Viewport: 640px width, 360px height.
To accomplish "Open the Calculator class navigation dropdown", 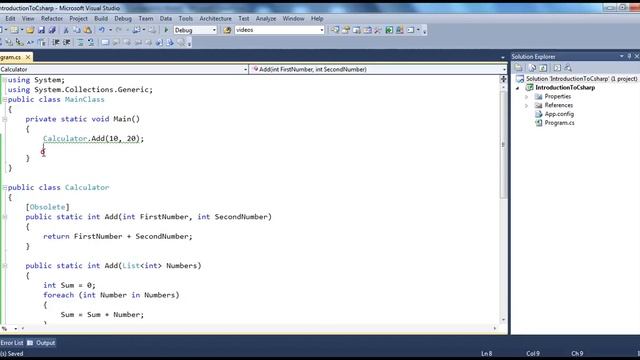I will point(245,69).
